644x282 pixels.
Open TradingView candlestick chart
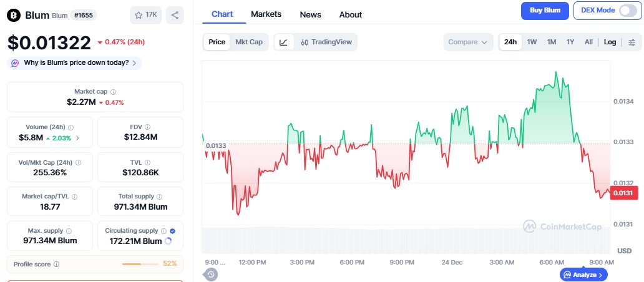coord(326,42)
